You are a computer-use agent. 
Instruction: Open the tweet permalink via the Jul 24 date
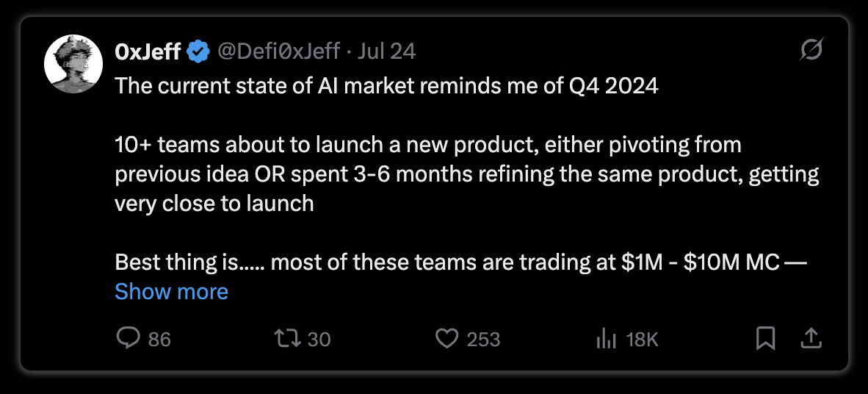coord(386,51)
